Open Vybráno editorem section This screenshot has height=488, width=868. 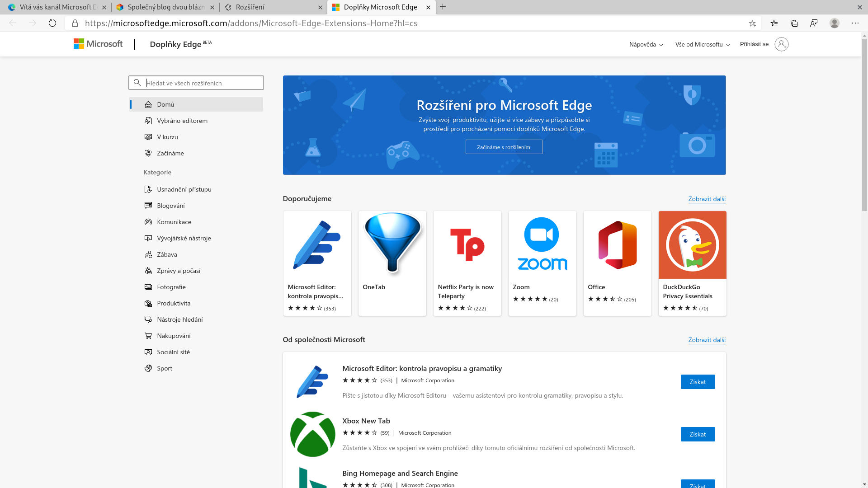(x=196, y=121)
